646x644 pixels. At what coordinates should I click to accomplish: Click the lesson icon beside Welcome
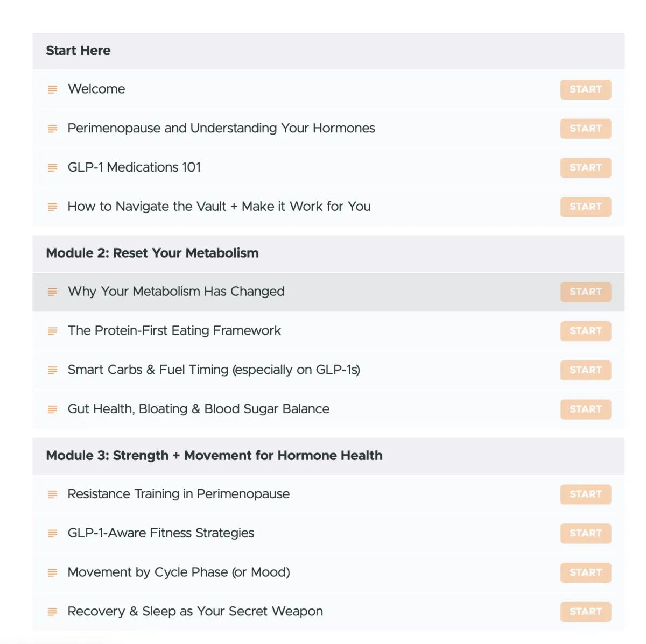52,89
